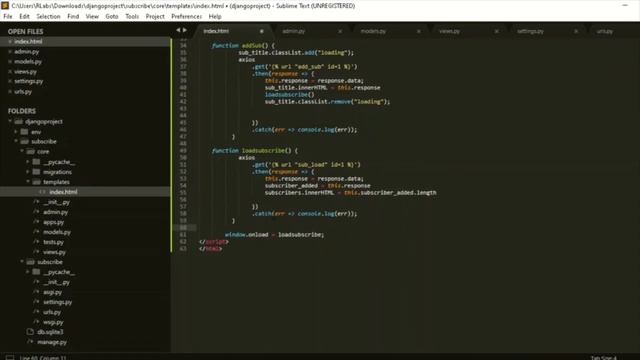Collapse the inner subscribe folder containing settings.py

(22, 262)
